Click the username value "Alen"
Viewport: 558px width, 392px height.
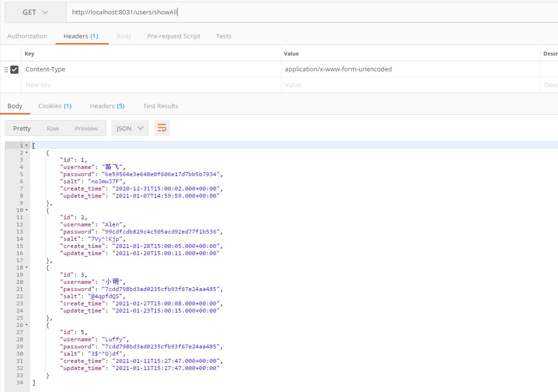click(x=112, y=224)
